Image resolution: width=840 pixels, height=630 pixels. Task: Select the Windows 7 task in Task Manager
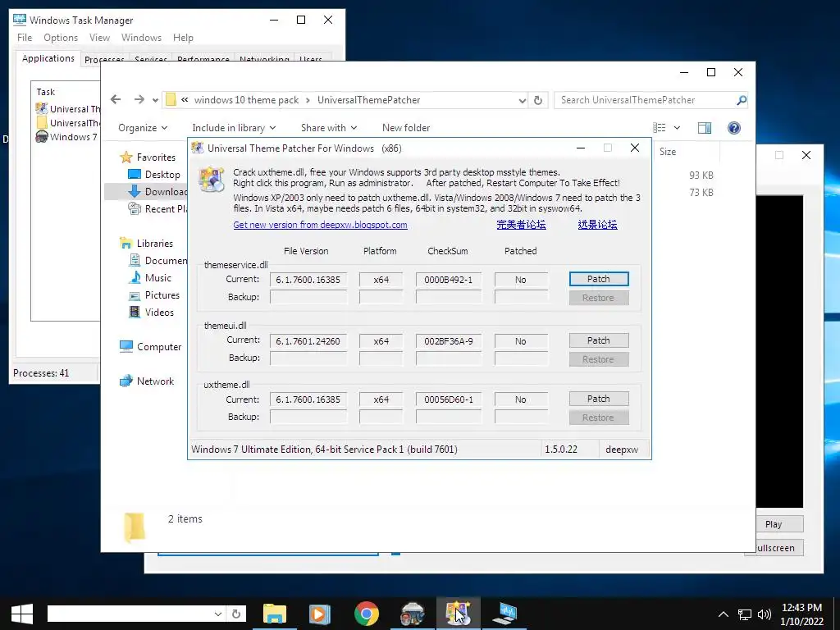pos(67,137)
